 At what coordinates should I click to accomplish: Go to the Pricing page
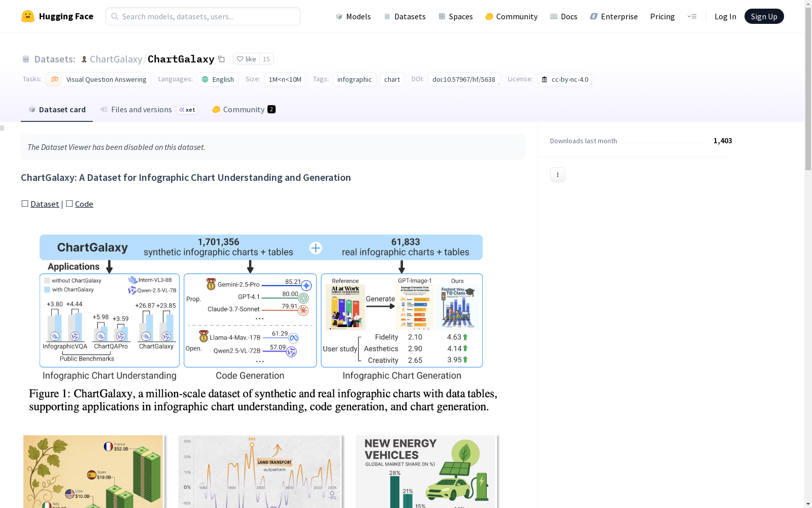(662, 16)
